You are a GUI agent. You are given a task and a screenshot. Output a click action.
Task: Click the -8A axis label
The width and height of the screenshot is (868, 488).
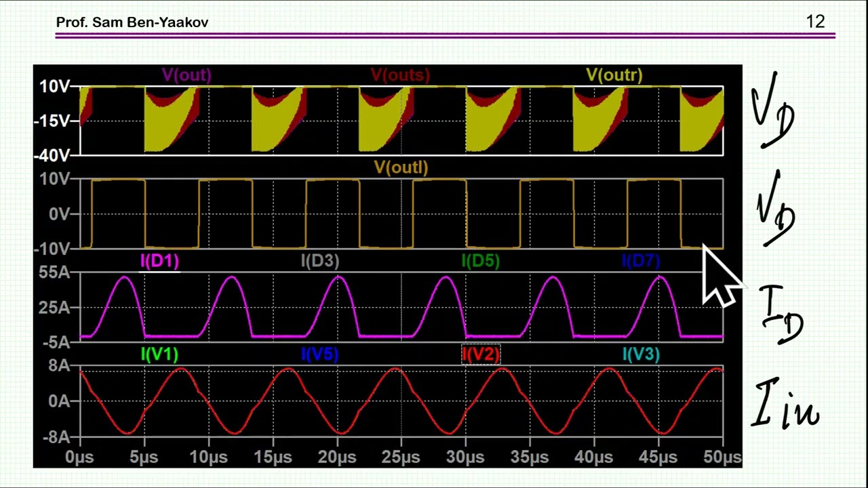[x=56, y=437]
